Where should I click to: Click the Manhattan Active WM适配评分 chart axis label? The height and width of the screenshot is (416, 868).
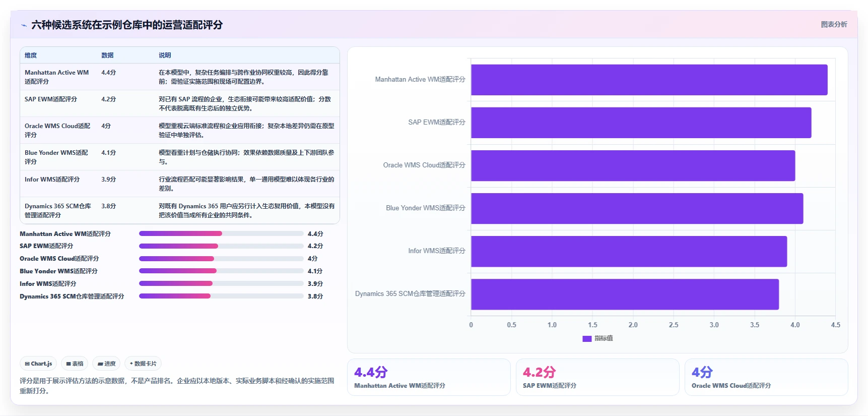420,80
